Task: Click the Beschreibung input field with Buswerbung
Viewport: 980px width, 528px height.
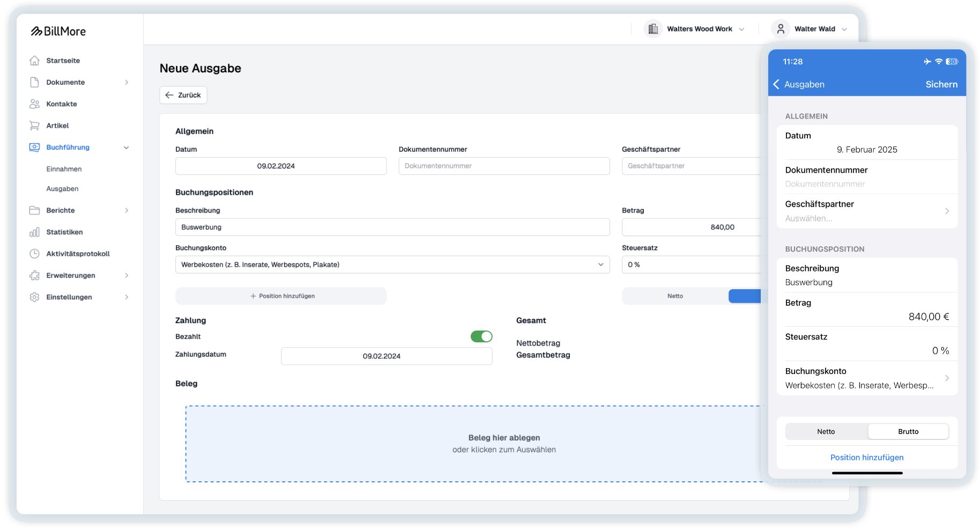Action: pyautogui.click(x=392, y=227)
